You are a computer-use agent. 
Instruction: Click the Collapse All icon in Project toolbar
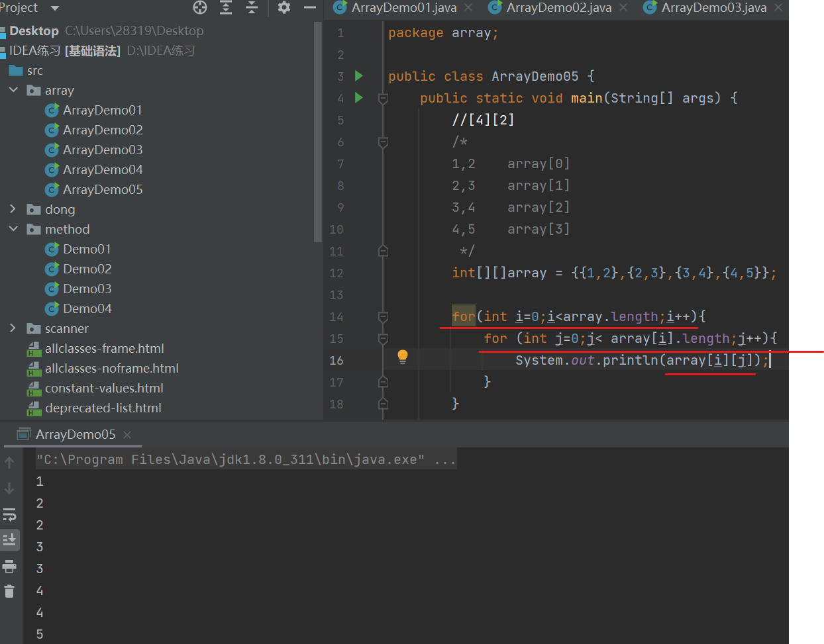252,7
